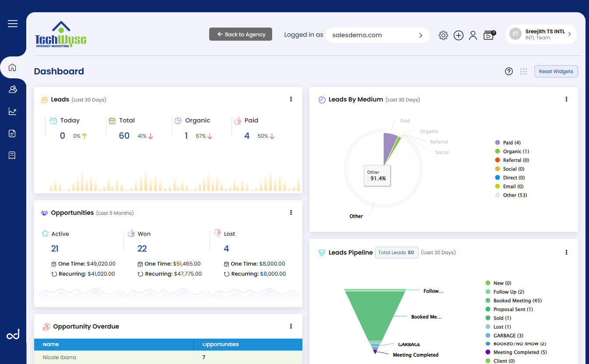589x364 pixels.
Task: Go to Home via sidebar icon
Action: pos(12,67)
